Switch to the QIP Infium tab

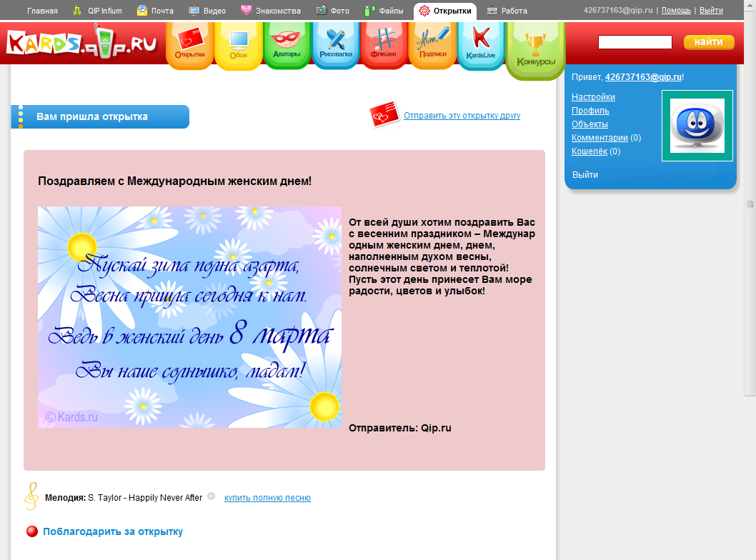click(104, 11)
